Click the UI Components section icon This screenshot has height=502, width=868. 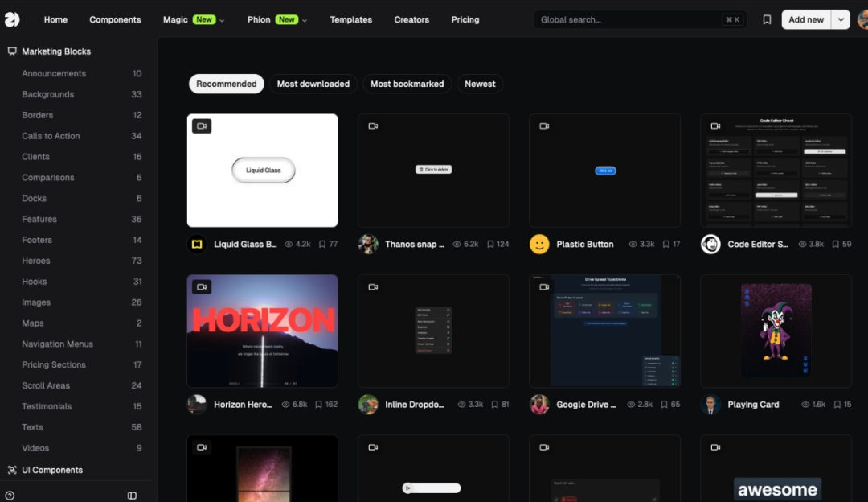tap(12, 470)
